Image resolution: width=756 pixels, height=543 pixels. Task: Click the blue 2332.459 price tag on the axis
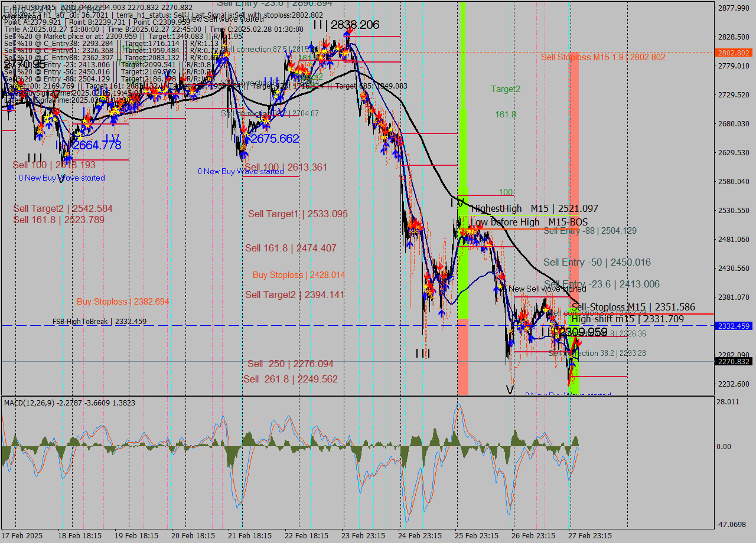coord(733,326)
